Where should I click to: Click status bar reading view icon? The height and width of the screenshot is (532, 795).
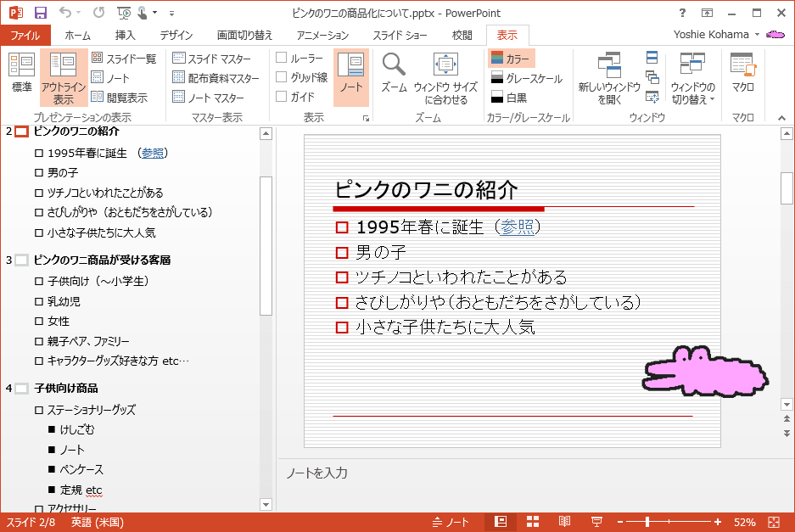564,522
